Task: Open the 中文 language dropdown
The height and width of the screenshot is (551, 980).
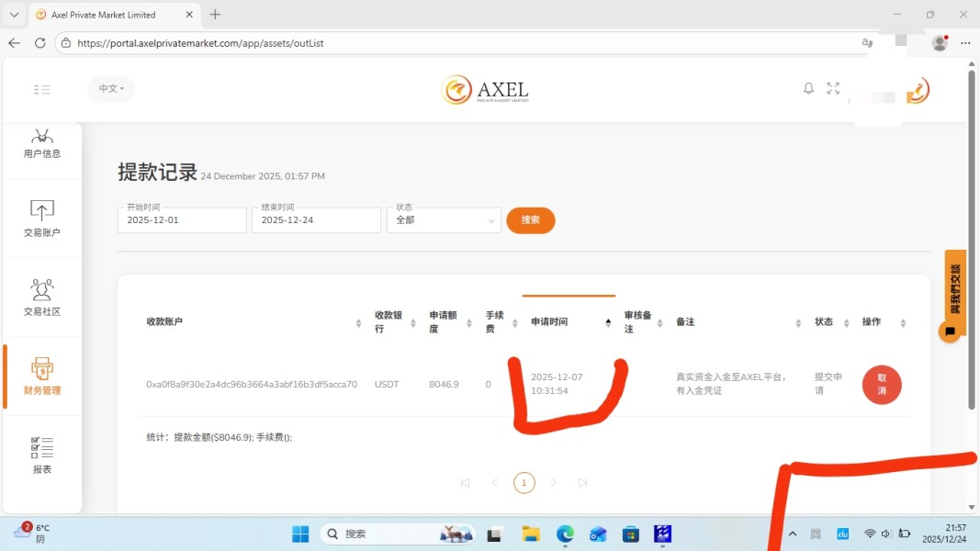Action: click(x=111, y=89)
